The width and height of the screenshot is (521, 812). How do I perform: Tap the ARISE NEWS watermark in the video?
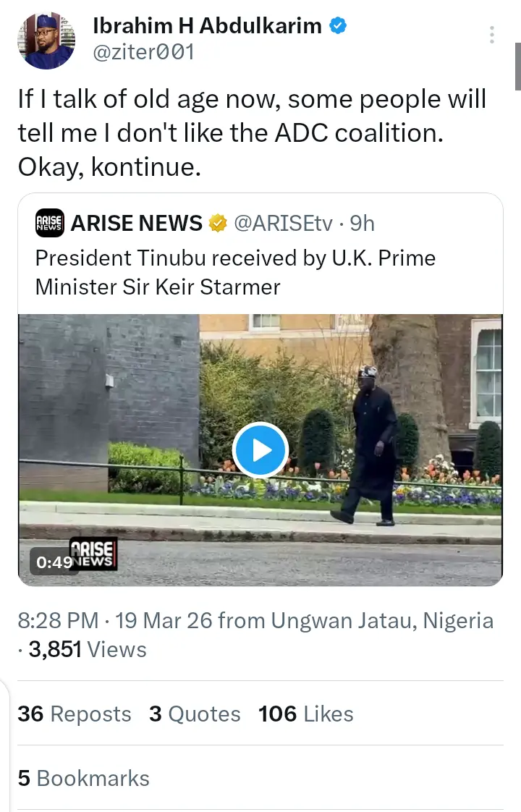point(93,553)
